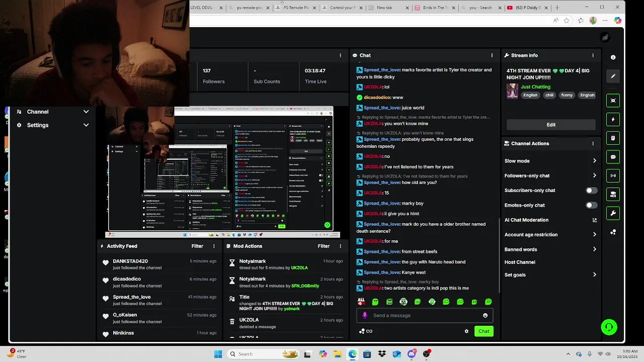Click the Followers count stat
644x362 pixels.
pyautogui.click(x=213, y=76)
